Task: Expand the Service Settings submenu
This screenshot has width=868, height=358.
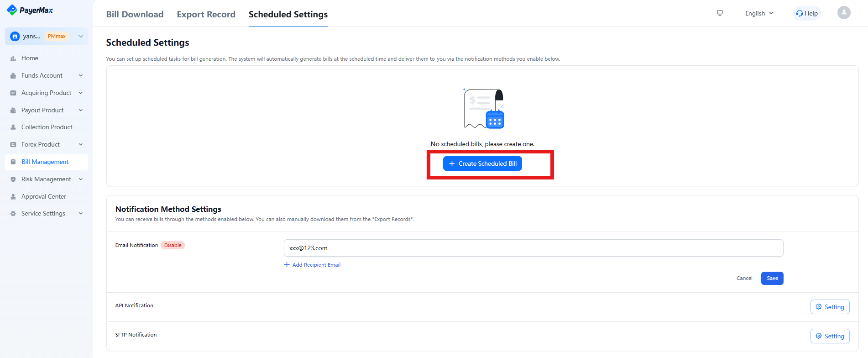Action: pyautogui.click(x=81, y=214)
